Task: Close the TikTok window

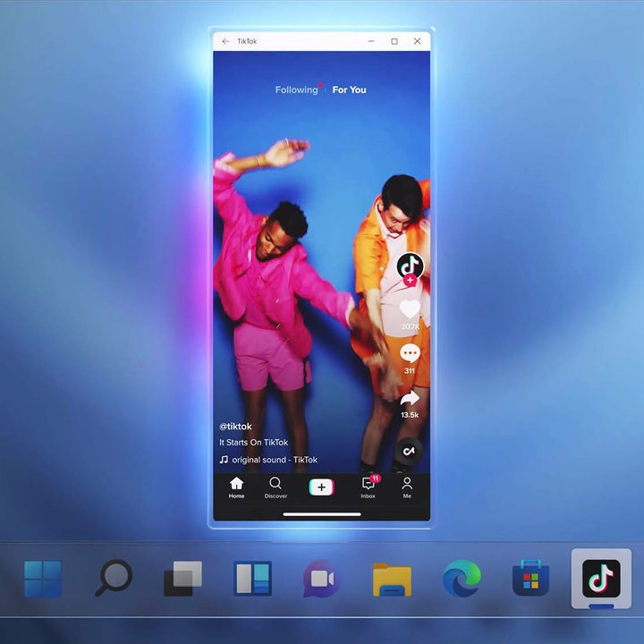Action: [x=418, y=41]
